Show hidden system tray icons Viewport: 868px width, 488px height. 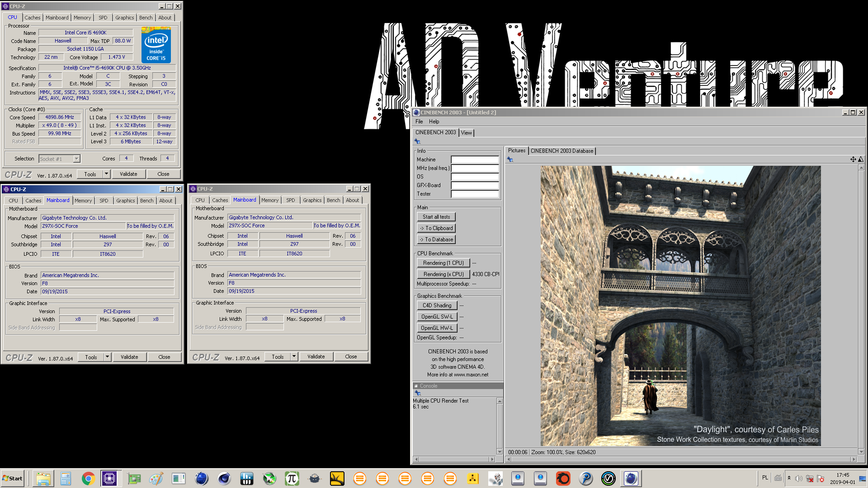[789, 478]
